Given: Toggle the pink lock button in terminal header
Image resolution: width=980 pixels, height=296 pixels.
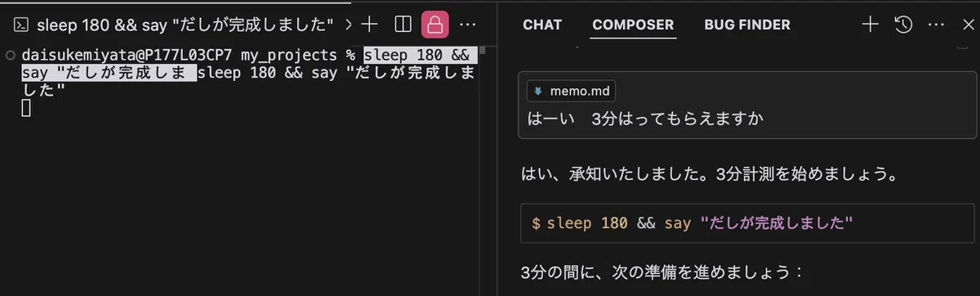Looking at the screenshot, I should pos(435,25).
